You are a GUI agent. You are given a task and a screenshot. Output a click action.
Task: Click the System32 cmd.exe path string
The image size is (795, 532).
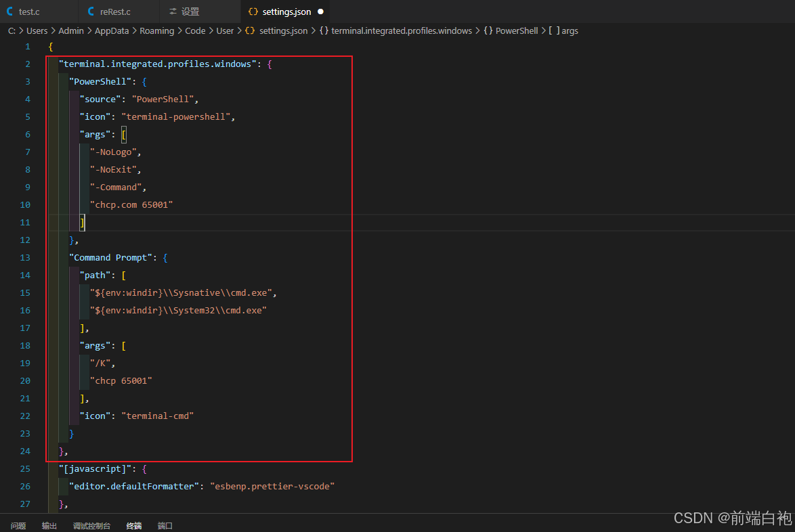178,310
